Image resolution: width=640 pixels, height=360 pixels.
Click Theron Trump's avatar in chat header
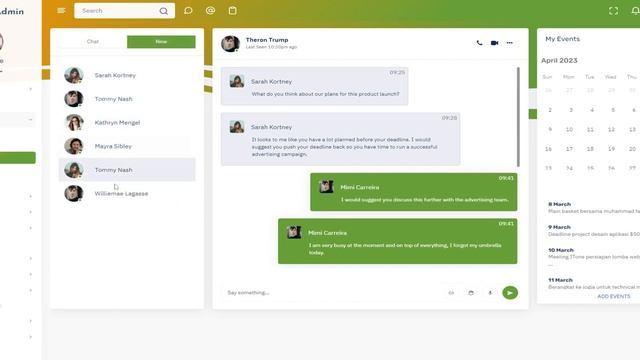coord(230,44)
